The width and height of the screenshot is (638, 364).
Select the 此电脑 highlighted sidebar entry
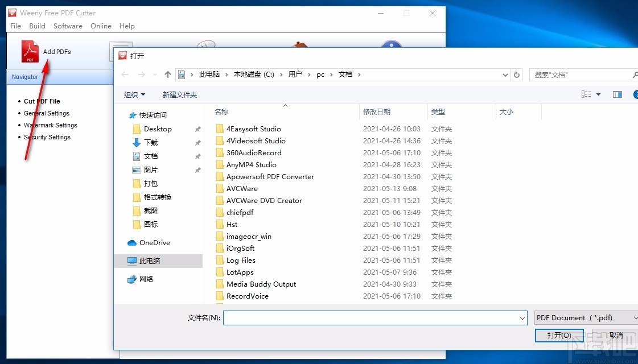click(x=150, y=260)
